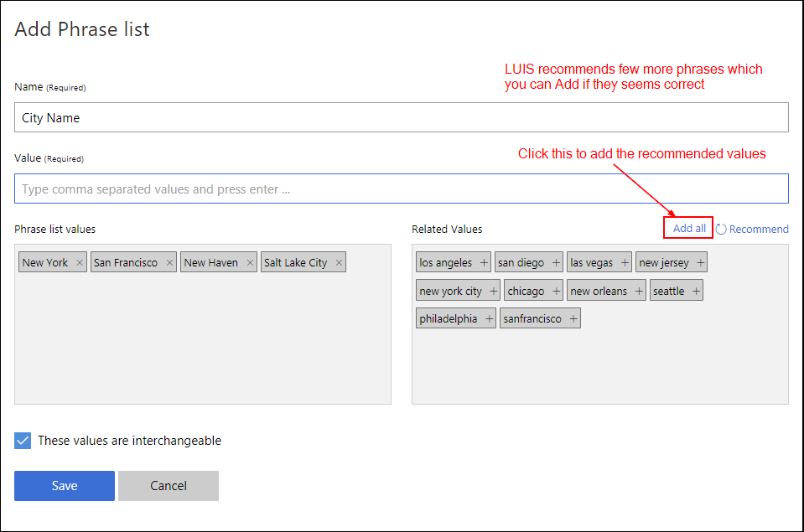Add new york city suggestion
The height and width of the screenshot is (532, 804).
pos(494,292)
